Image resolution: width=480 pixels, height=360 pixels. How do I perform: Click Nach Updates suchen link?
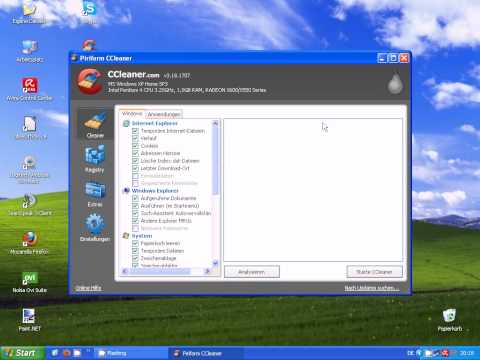tap(372, 288)
